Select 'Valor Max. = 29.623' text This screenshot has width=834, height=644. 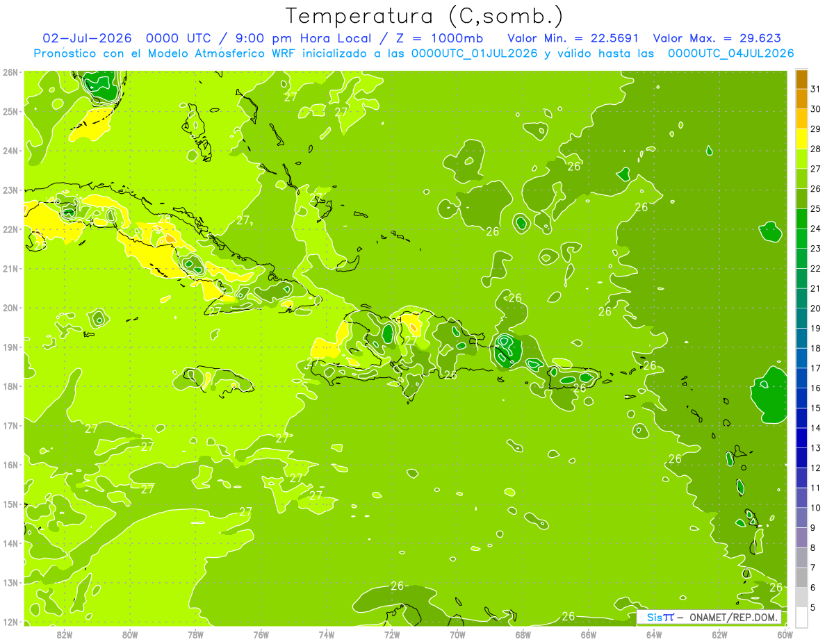point(717,38)
